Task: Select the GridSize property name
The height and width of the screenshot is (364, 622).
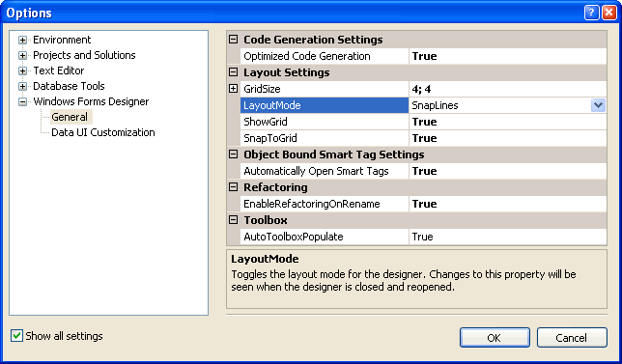Action: coord(325,89)
